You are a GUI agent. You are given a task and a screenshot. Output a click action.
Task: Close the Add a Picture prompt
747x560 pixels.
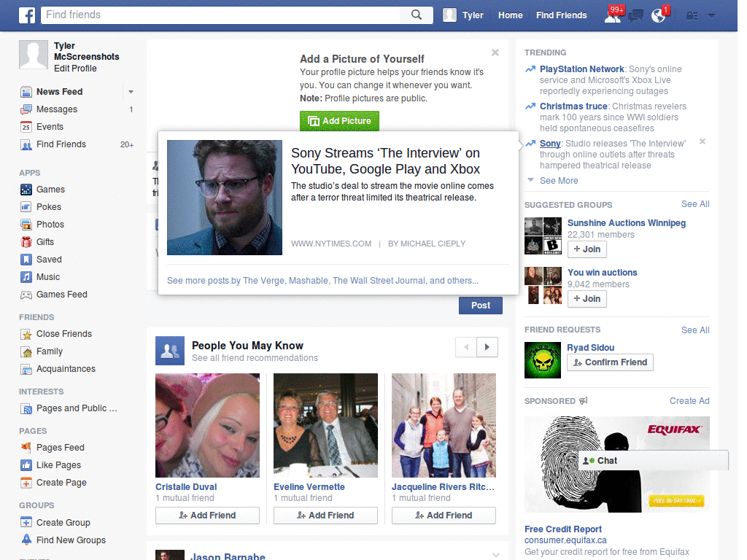coord(495,52)
